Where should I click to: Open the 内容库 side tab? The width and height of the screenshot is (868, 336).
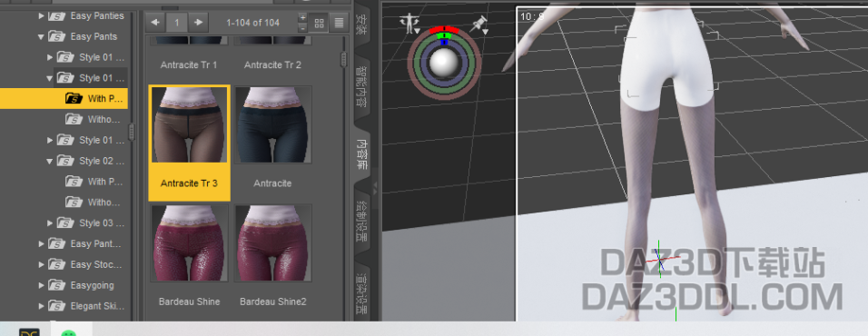click(361, 153)
